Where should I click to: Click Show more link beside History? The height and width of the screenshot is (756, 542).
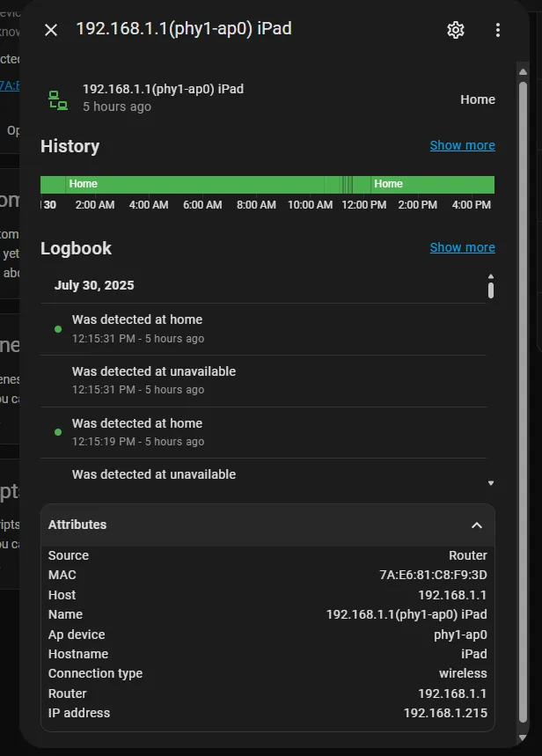pos(463,145)
